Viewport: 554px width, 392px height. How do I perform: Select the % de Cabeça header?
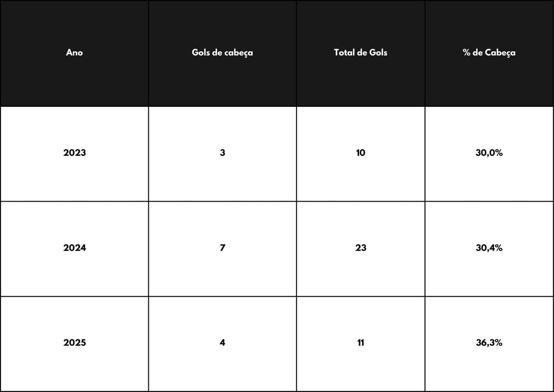pos(489,53)
